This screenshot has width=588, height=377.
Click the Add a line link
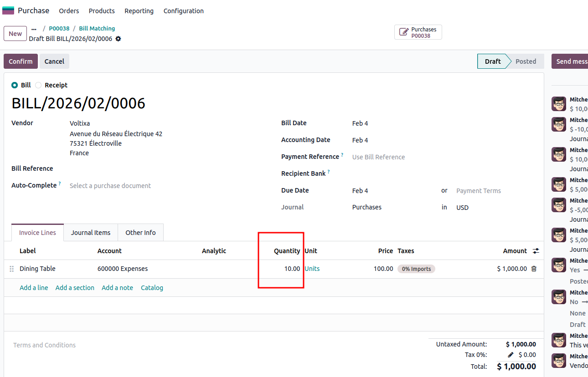pyautogui.click(x=34, y=288)
